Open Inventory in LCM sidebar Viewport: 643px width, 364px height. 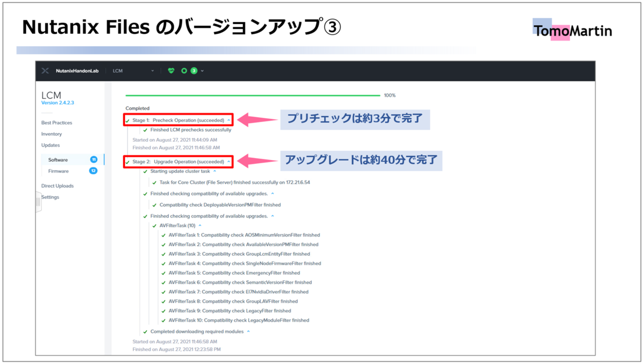click(51, 134)
